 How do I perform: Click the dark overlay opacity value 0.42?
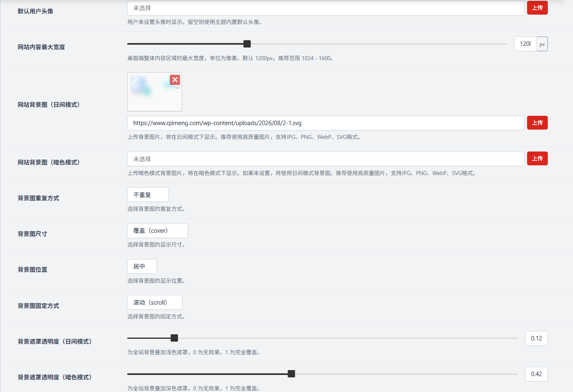(536, 374)
